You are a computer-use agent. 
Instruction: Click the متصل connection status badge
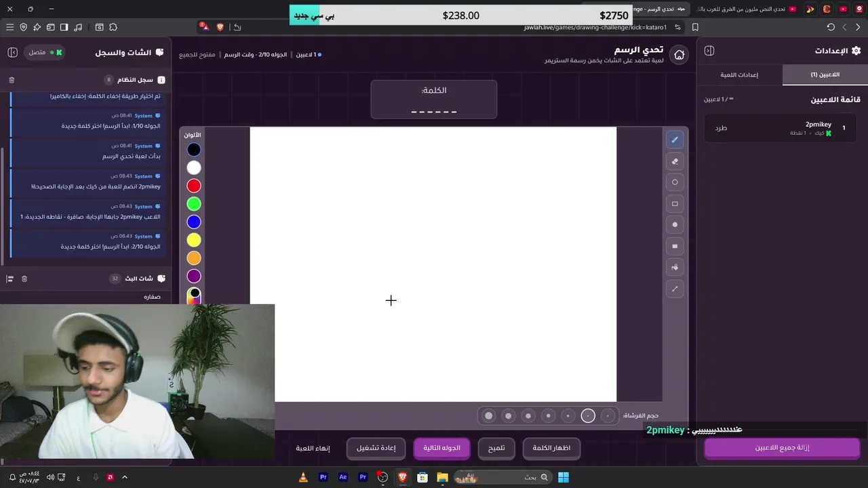pyautogui.click(x=45, y=52)
